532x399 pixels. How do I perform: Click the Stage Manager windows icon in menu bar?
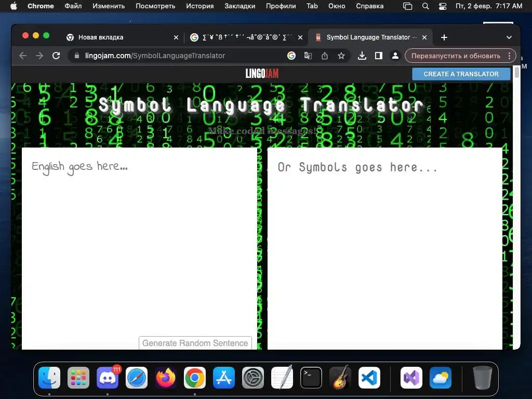pos(407,6)
